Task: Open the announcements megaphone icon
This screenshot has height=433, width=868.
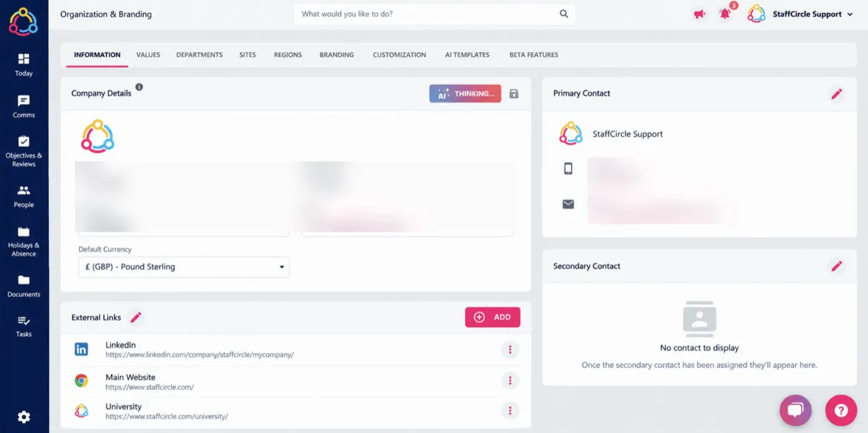Action: (x=699, y=14)
